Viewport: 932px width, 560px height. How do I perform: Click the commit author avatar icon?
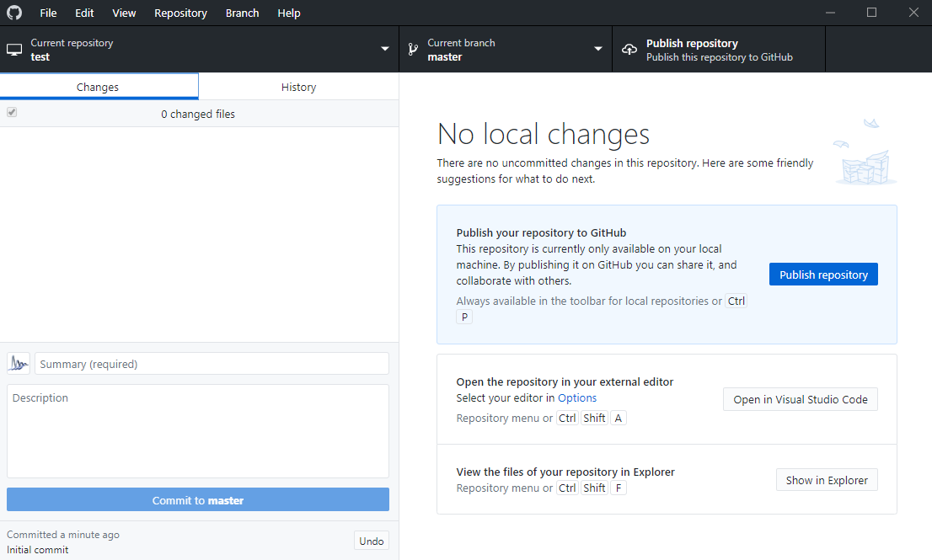coord(19,364)
